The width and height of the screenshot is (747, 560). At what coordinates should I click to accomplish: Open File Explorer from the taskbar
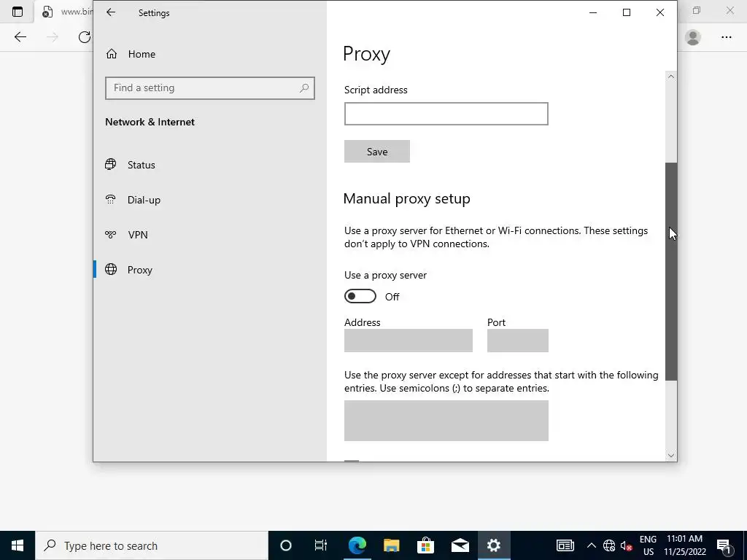coord(391,545)
